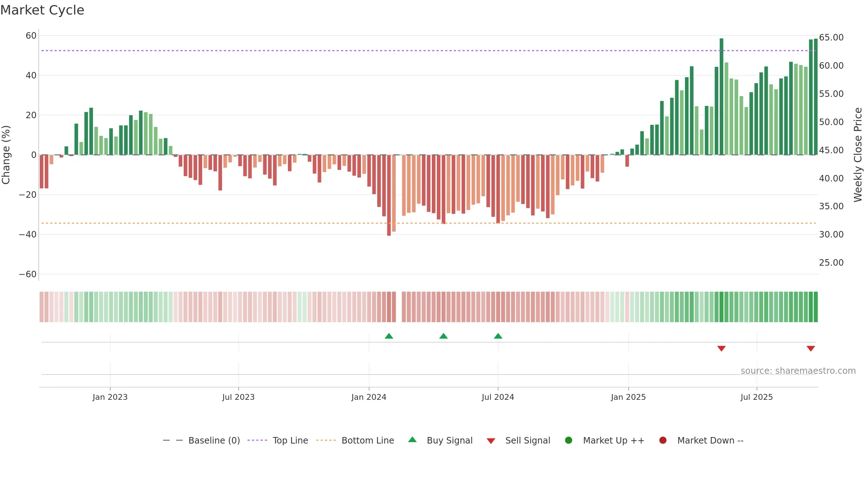Click the buy signal triangle at Jul 2024
This screenshot has height=488, width=868.
coord(498,336)
